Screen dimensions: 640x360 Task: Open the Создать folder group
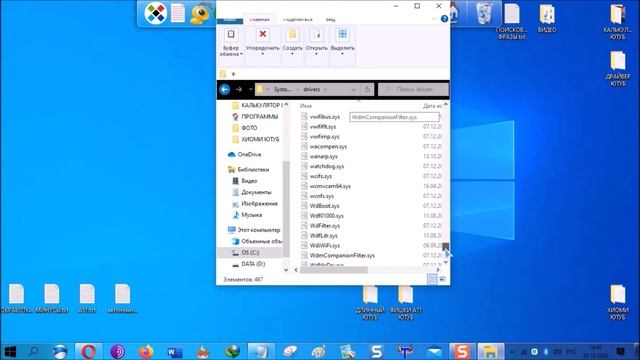coord(292,42)
